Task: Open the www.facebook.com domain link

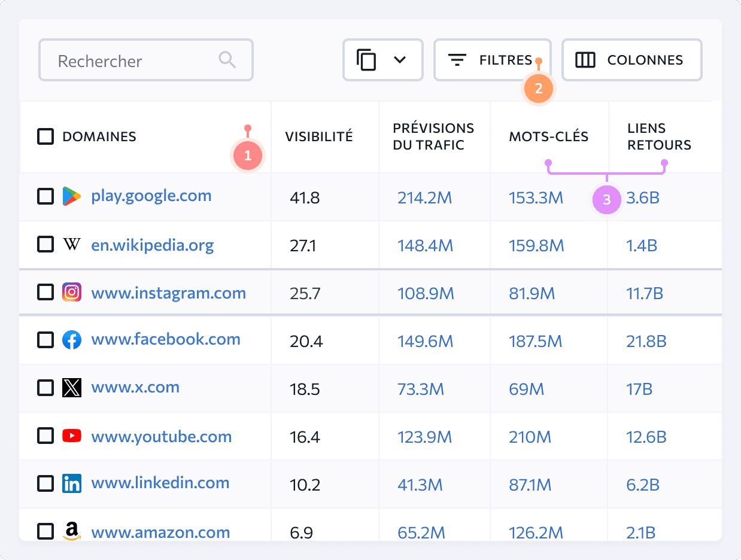Action: (x=166, y=339)
